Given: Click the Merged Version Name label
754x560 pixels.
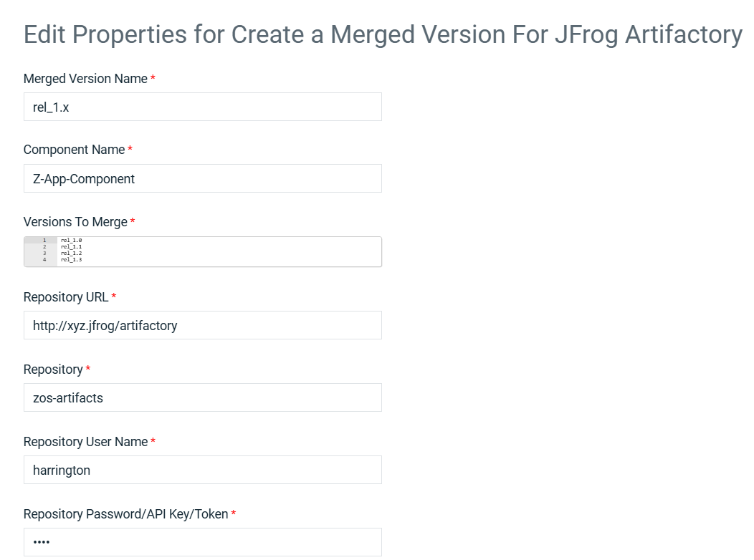Looking at the screenshot, I should 85,79.
